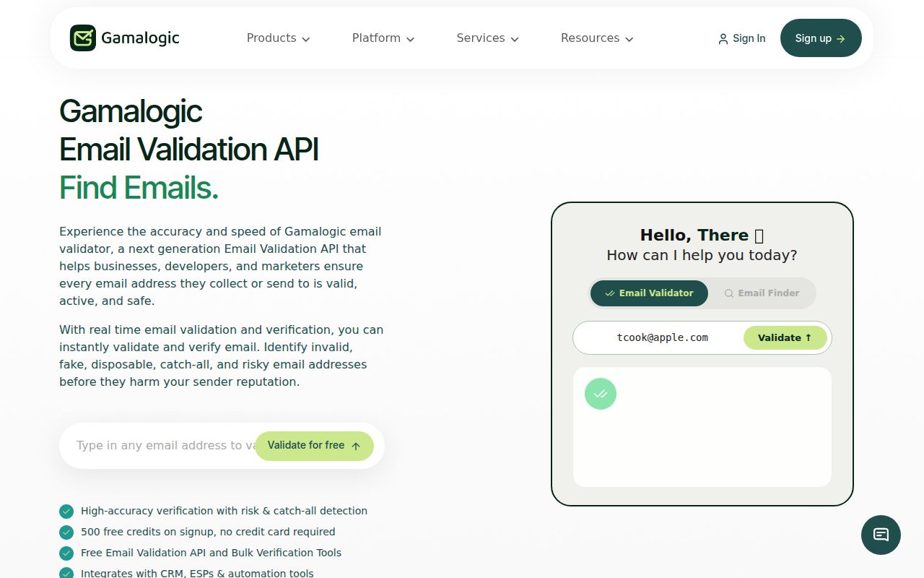Click the up arrow icon in Validate for free
This screenshot has height=578, width=924.
click(x=356, y=446)
